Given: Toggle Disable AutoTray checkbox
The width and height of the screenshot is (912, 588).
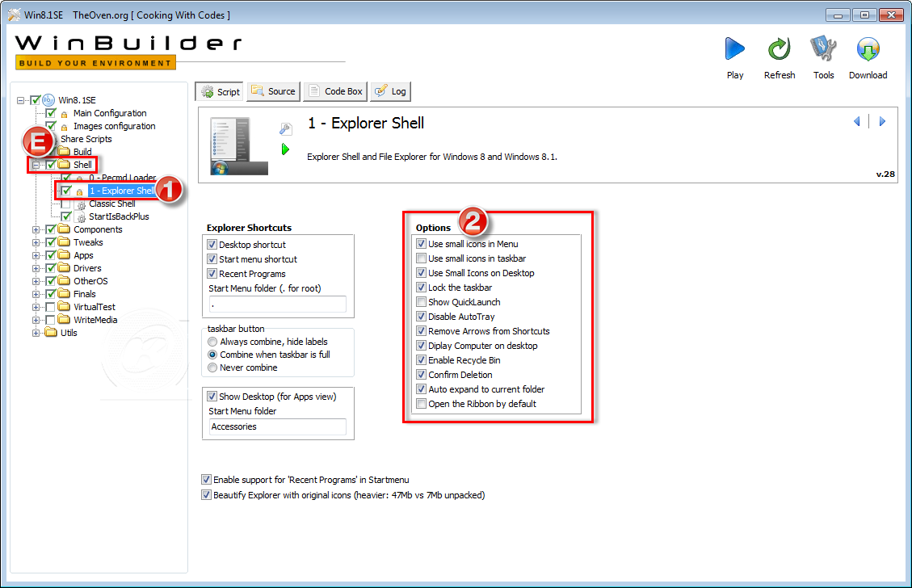Looking at the screenshot, I should pyautogui.click(x=422, y=317).
